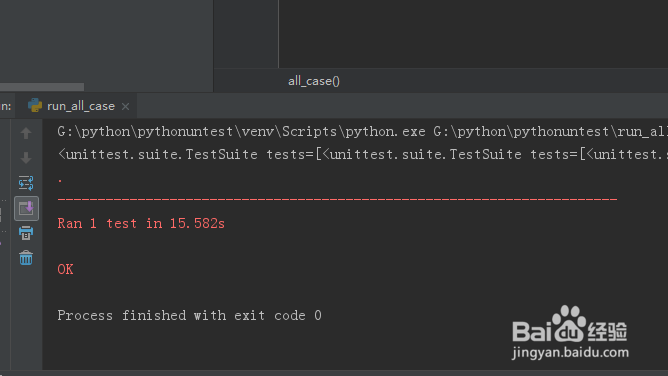Click the Baidu paw logo watermark
Viewport: 668px width, 376px height.
coord(569,324)
